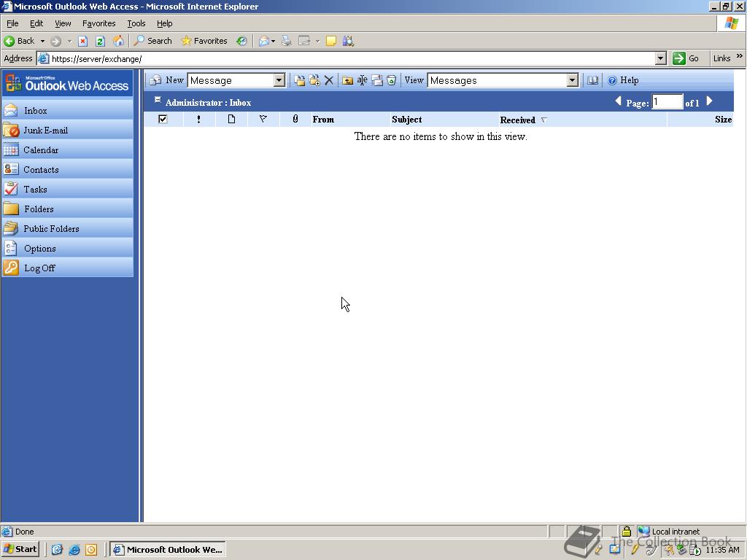The width and height of the screenshot is (747, 560).
Task: Sort messages by Size column
Action: pyautogui.click(x=723, y=120)
